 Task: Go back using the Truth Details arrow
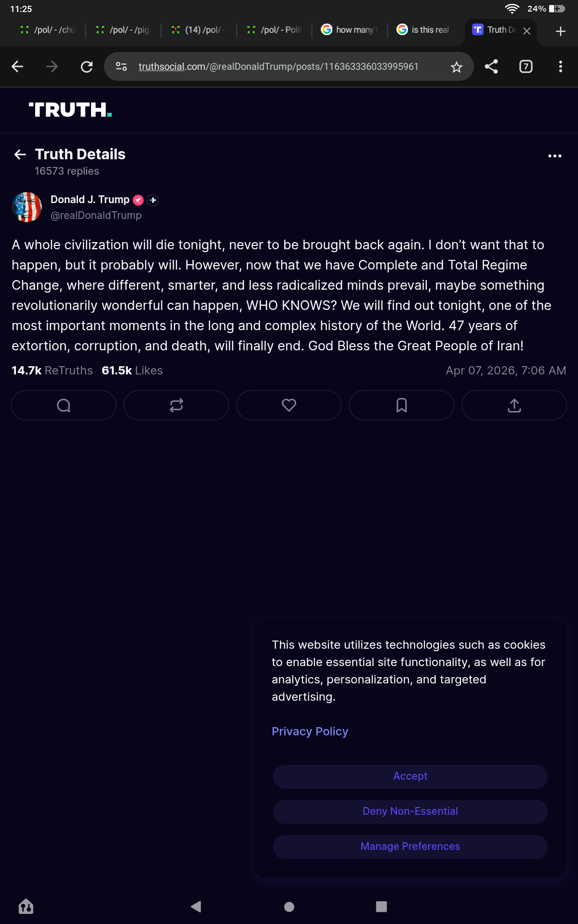pyautogui.click(x=20, y=154)
